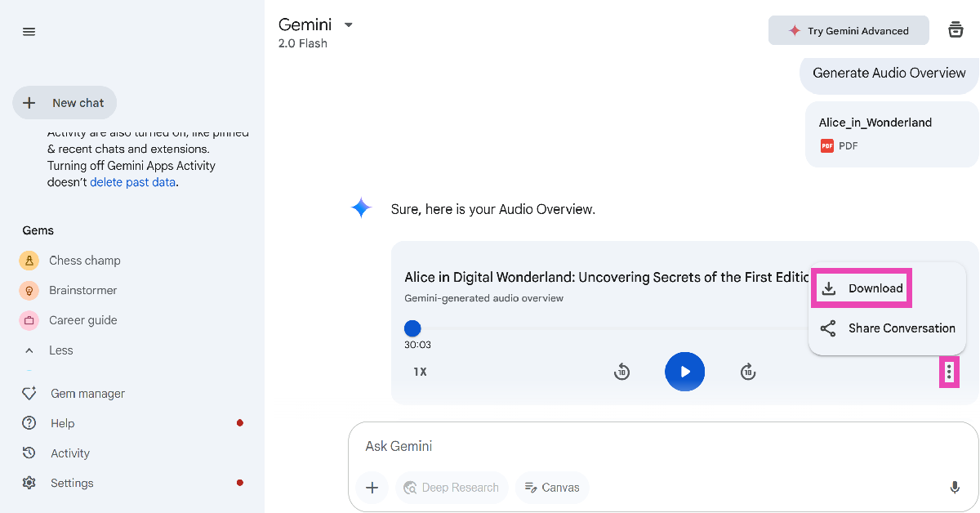Click Try Gemini Advanced button

(x=848, y=31)
